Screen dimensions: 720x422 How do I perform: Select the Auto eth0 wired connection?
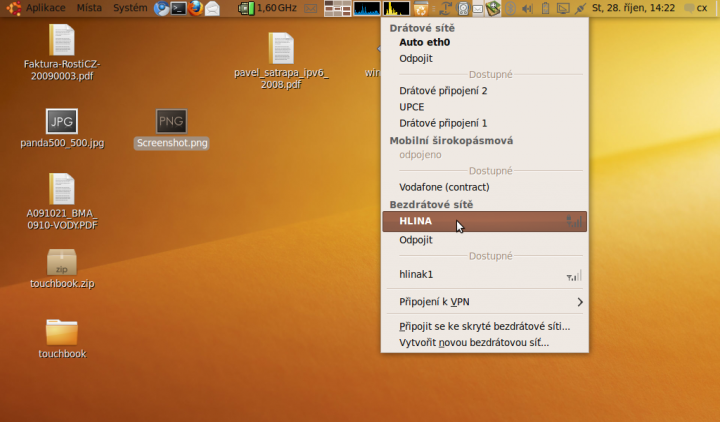[x=484, y=42]
